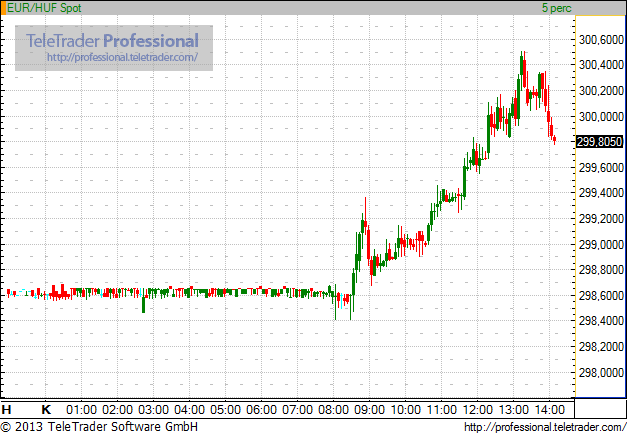Click the 12:00 time axis label
Image resolution: width=627 pixels, height=436 pixels.
pos(478,410)
